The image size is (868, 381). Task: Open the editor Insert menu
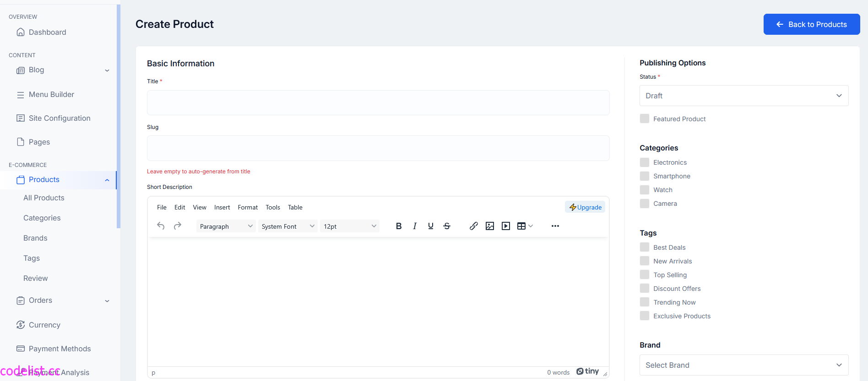pyautogui.click(x=222, y=207)
